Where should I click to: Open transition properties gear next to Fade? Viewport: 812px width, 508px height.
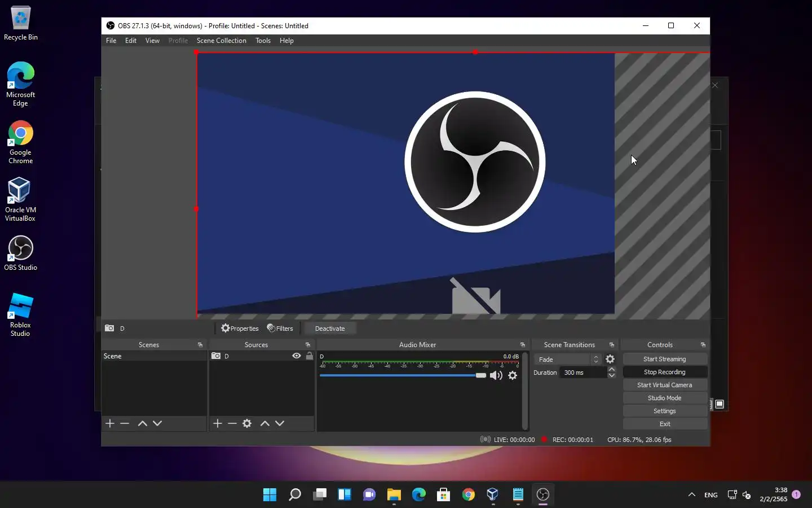coord(610,359)
